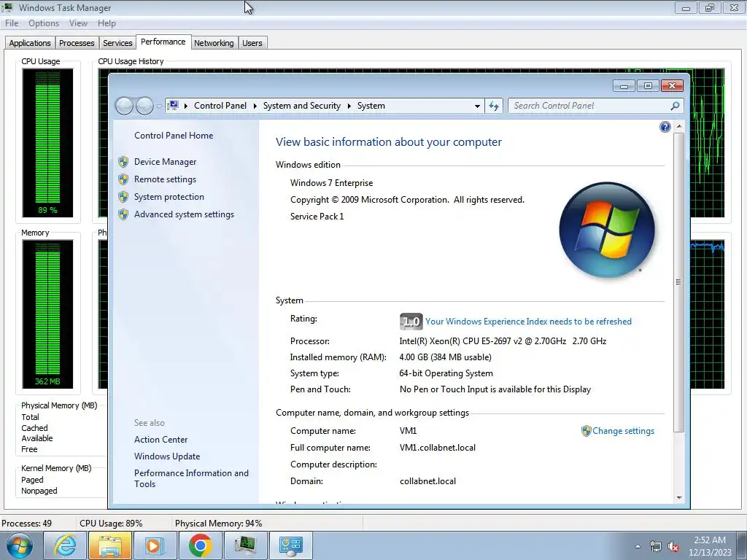Switch to the Networking tab

click(214, 43)
